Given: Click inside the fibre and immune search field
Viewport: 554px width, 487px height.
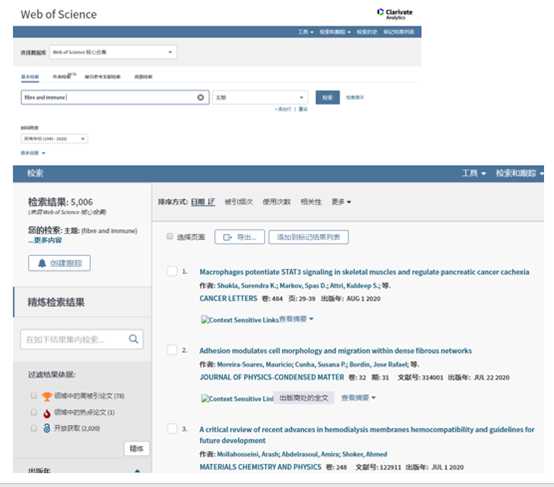Looking at the screenshot, I should [108, 98].
